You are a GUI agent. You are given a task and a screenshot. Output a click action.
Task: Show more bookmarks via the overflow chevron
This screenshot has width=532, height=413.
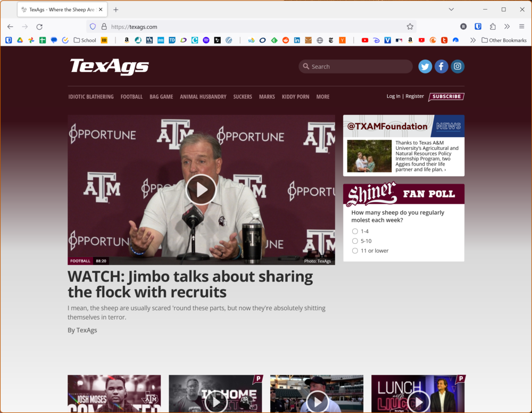pos(472,40)
